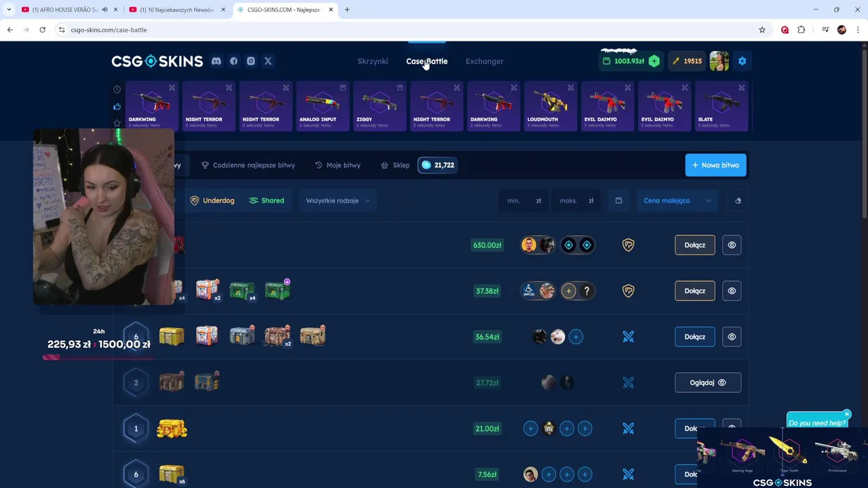Switch to Codzienne najlepsze bitwy tab
Image resolution: width=868 pixels, height=488 pixels.
(248, 165)
